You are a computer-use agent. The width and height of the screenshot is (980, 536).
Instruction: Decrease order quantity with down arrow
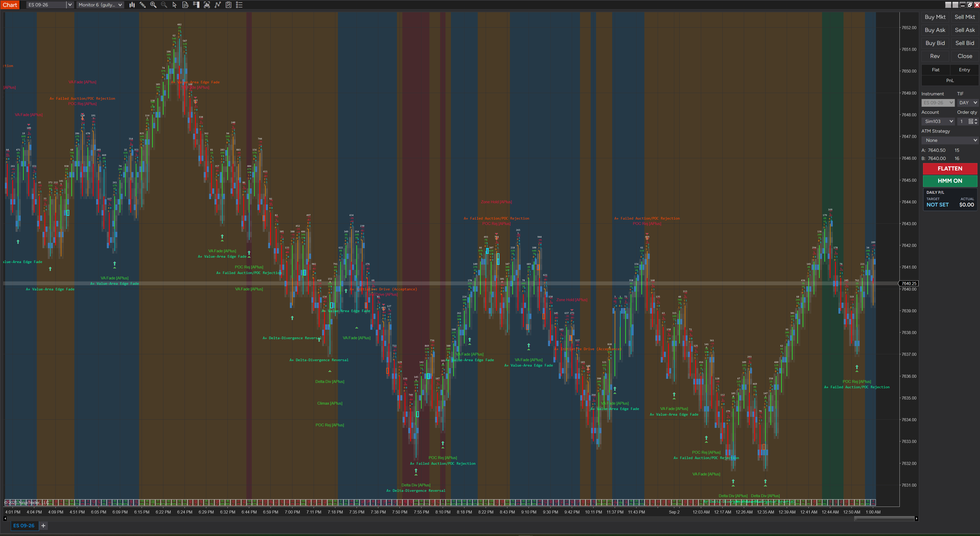pos(976,123)
